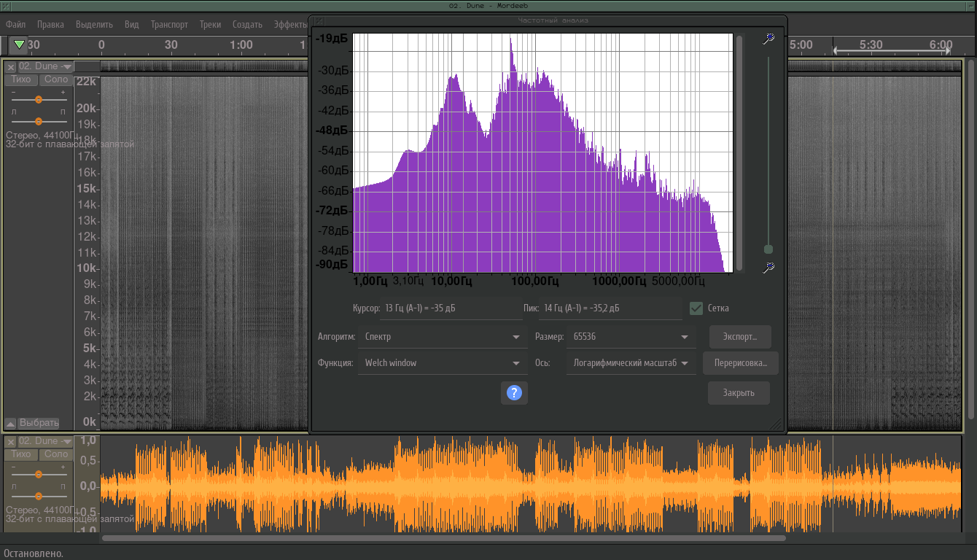Image resolution: width=977 pixels, height=560 pixels.
Task: Zoom in with the top magnifier icon
Action: pos(768,39)
